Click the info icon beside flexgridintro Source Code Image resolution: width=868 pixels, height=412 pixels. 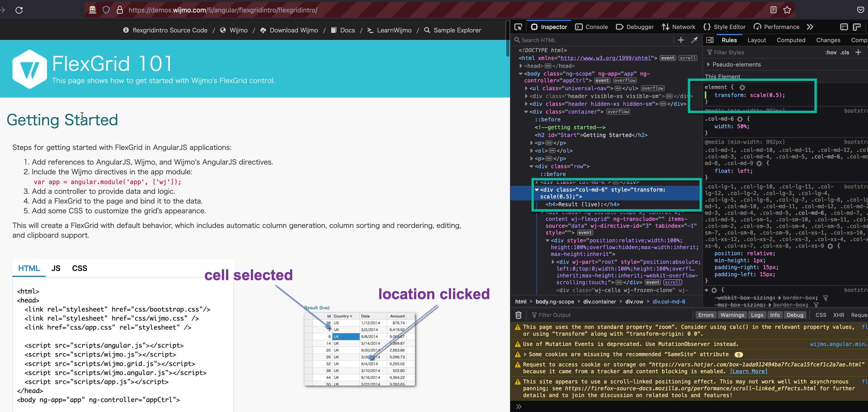tap(126, 30)
